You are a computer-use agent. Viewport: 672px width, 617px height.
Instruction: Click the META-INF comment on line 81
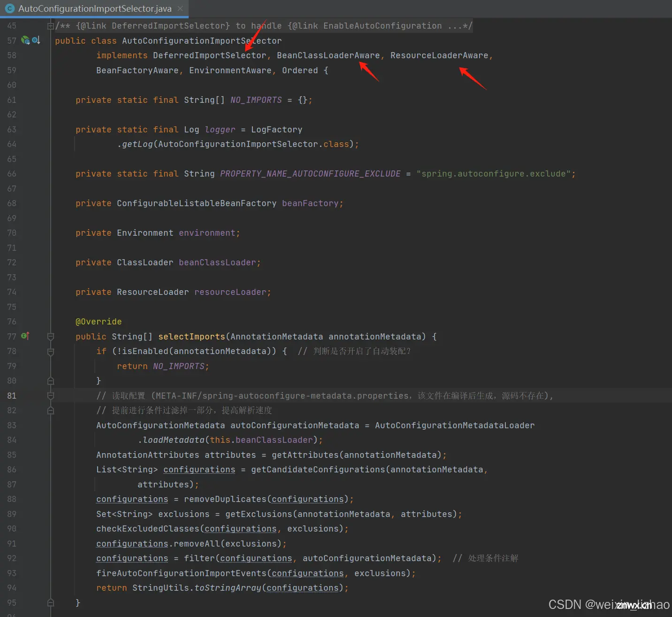325,396
